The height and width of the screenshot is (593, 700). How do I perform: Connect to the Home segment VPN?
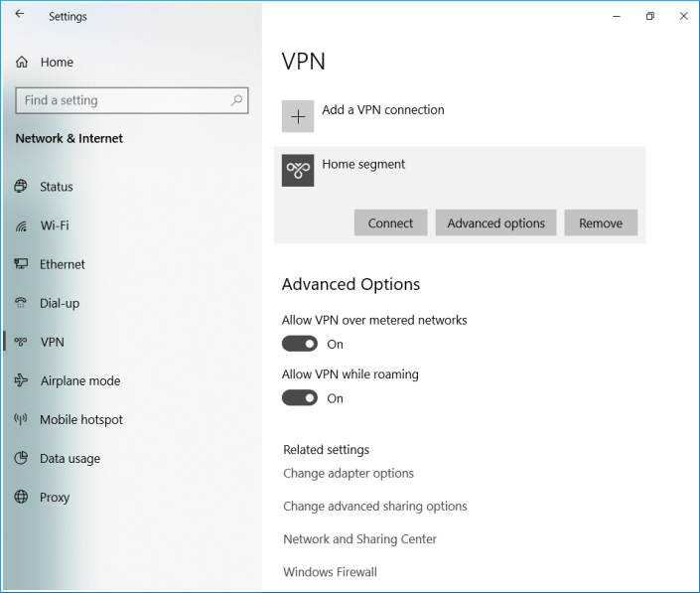390,223
